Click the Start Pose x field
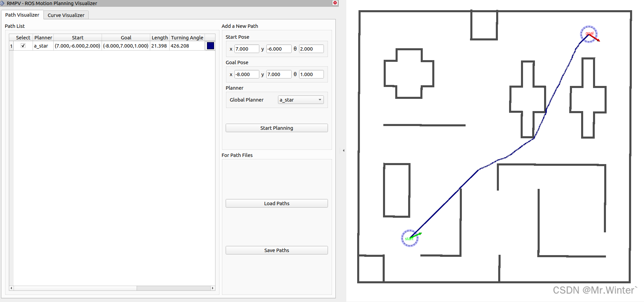 tap(247, 49)
